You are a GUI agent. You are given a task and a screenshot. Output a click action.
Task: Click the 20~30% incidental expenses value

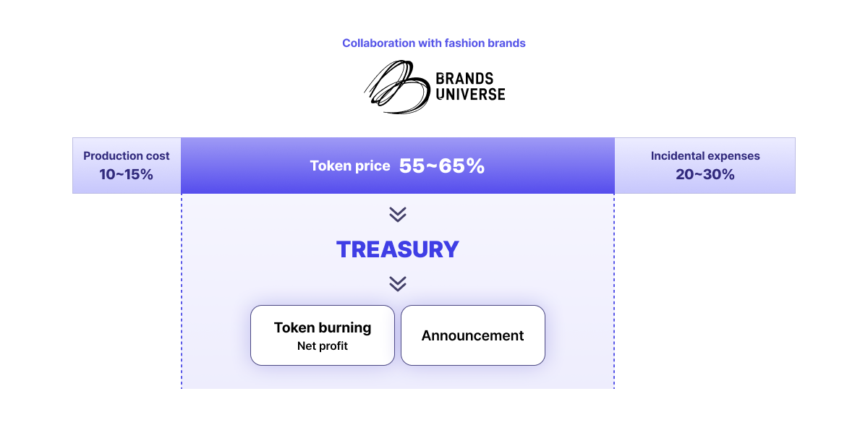coord(705,174)
